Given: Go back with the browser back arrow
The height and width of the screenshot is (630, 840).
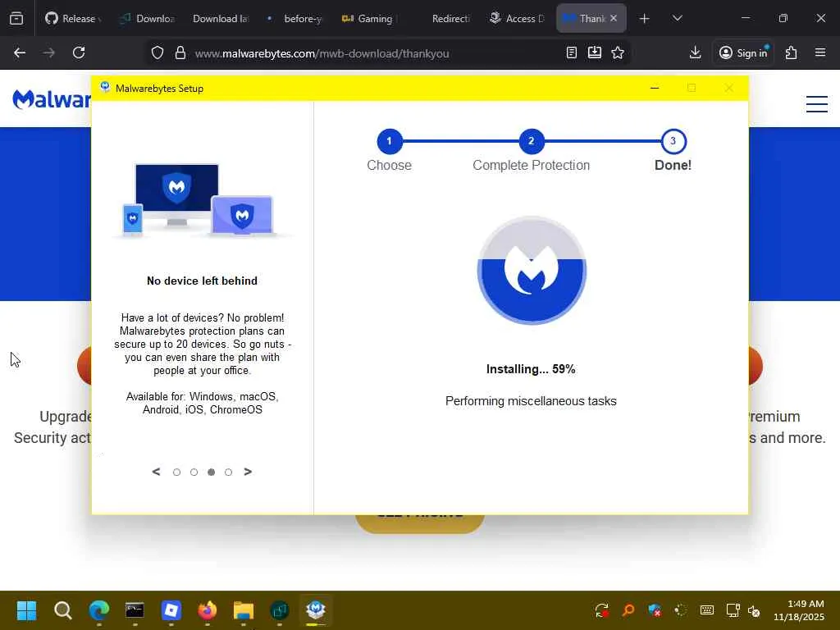Looking at the screenshot, I should [20, 52].
